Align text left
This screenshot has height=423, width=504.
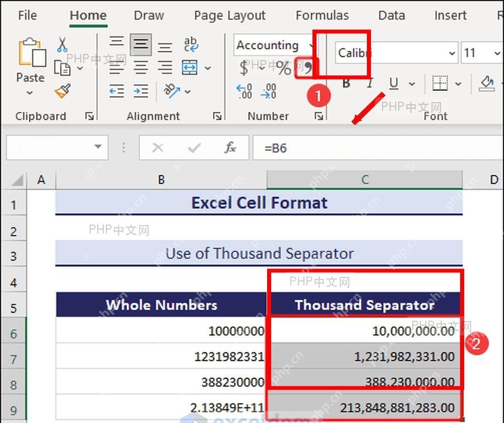tap(116, 68)
